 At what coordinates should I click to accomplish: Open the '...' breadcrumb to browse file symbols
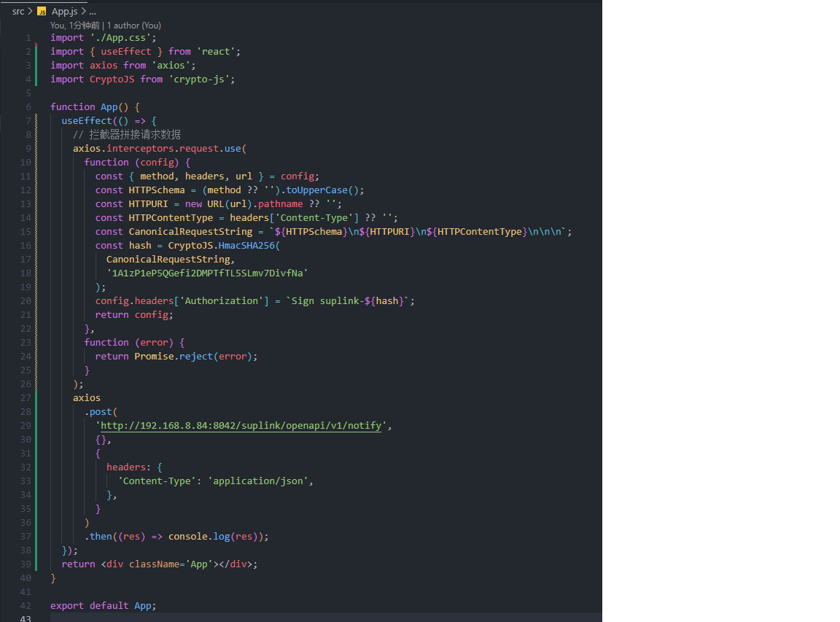click(x=92, y=11)
